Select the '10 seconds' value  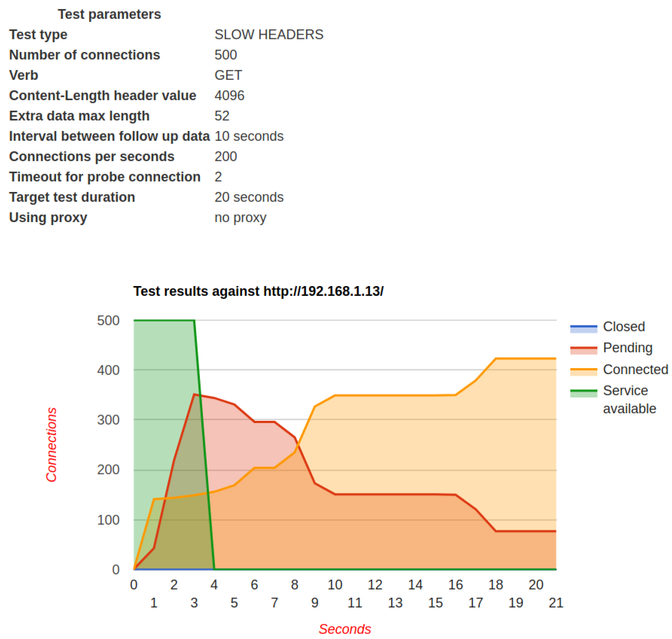coord(249,136)
